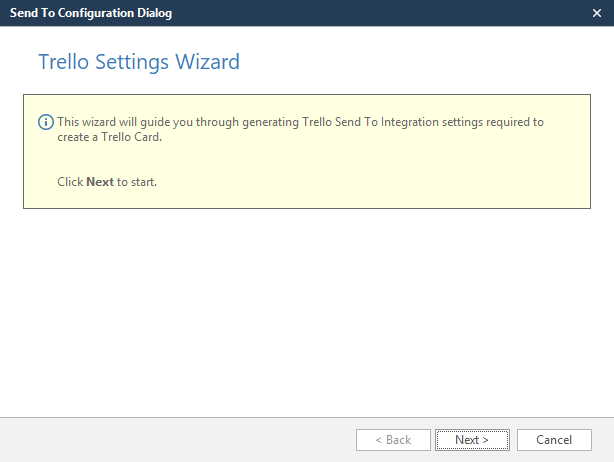Click the blank white area below info box

tap(300, 310)
